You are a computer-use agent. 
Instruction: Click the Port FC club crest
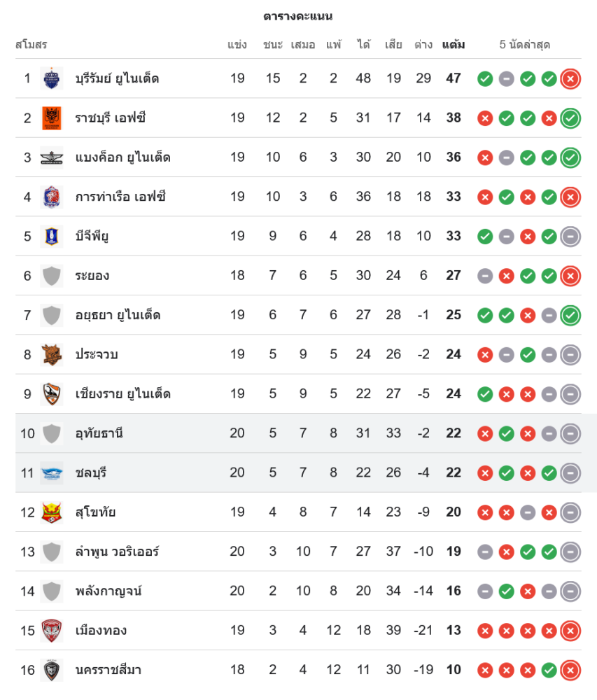point(52,197)
